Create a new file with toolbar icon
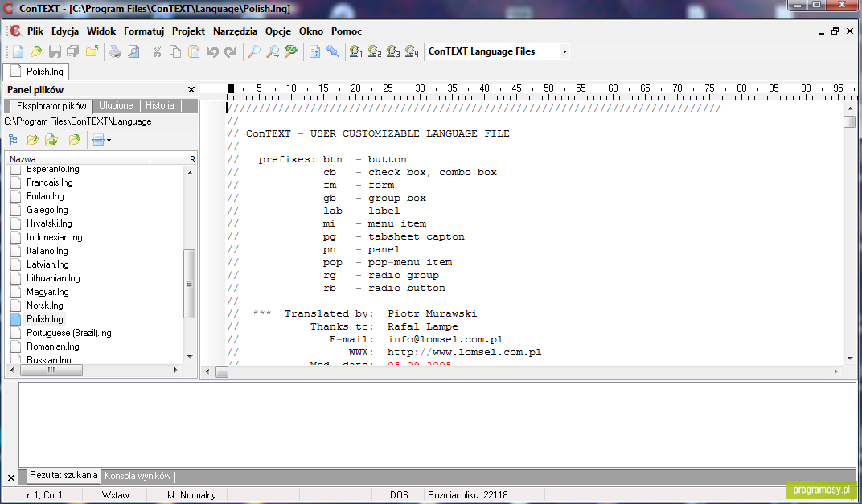Screen dimensions: 862x504 click(18, 51)
